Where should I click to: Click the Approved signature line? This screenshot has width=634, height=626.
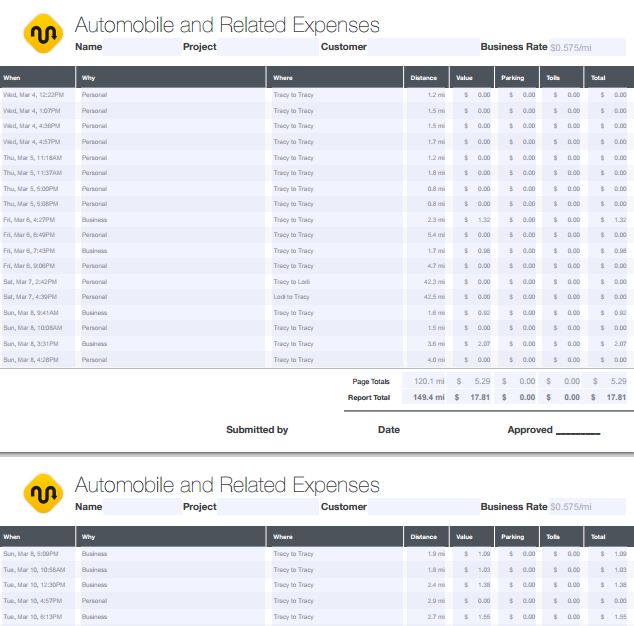pos(577,431)
